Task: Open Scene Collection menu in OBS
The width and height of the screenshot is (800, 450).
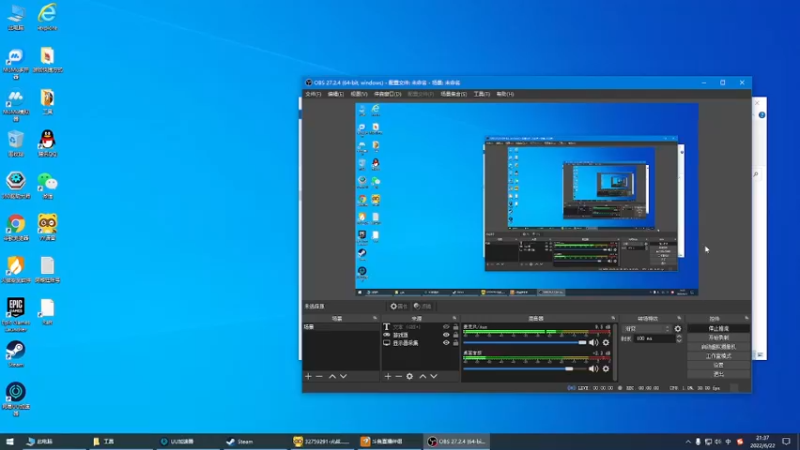Action: pos(454,94)
